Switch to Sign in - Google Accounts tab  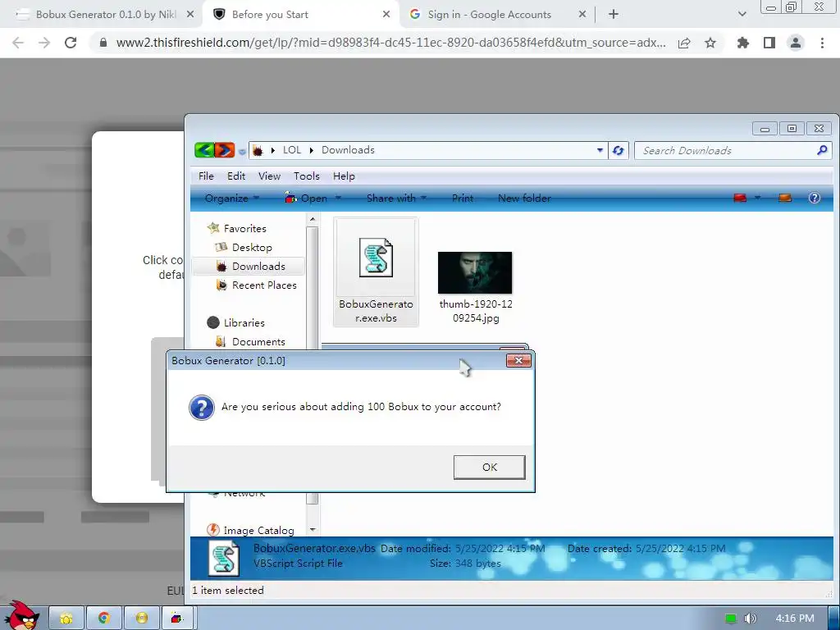coord(489,15)
